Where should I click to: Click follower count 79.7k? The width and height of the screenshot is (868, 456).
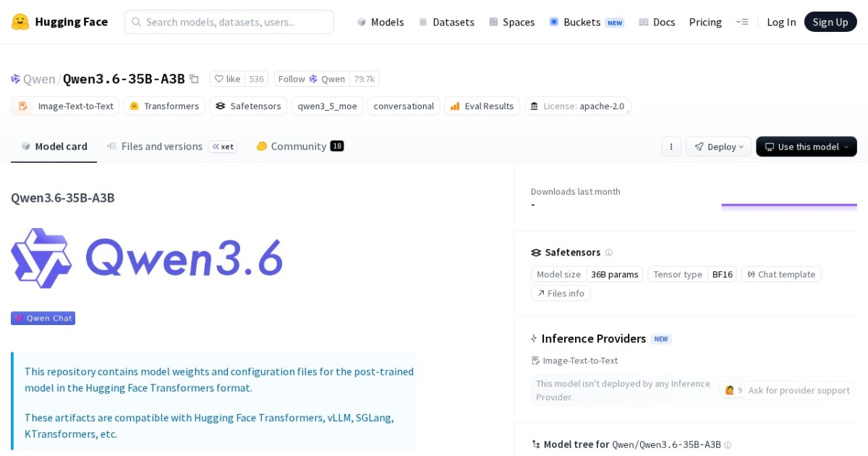(365, 79)
